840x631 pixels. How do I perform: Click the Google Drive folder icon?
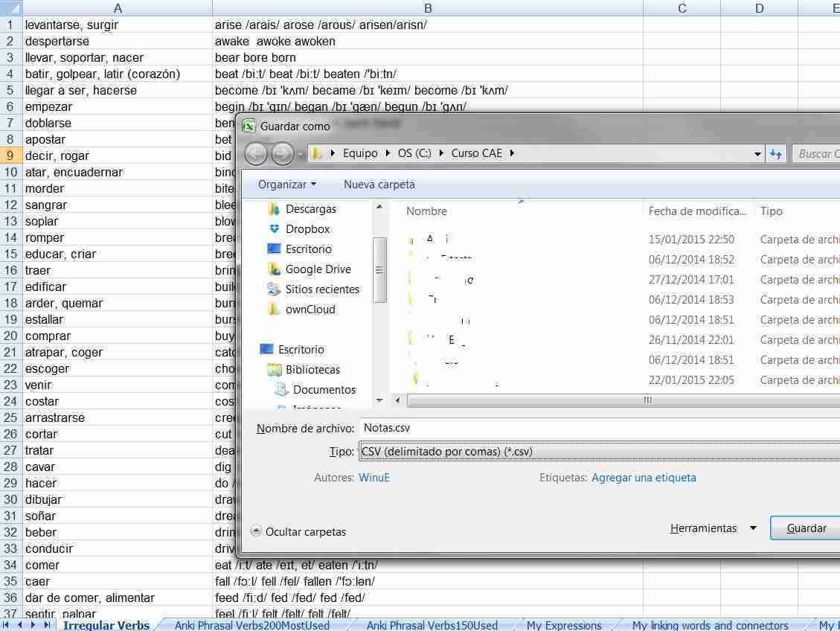pos(275,269)
